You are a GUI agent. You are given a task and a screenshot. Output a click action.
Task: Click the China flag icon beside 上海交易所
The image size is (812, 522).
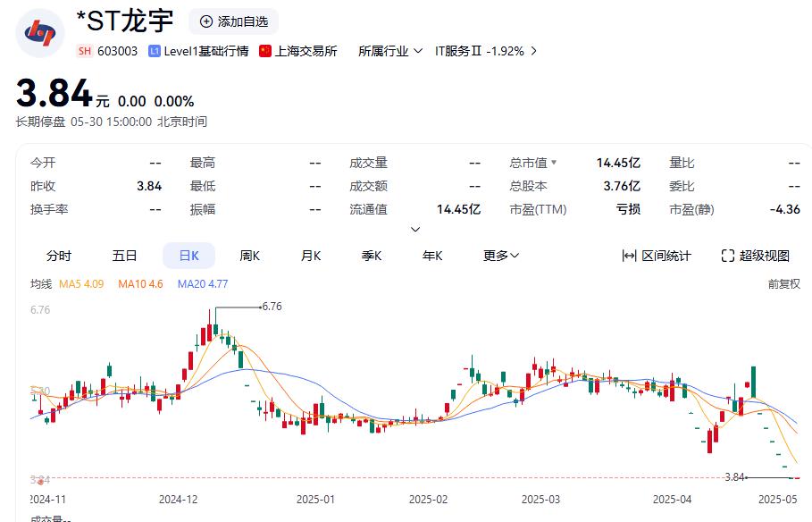click(265, 51)
